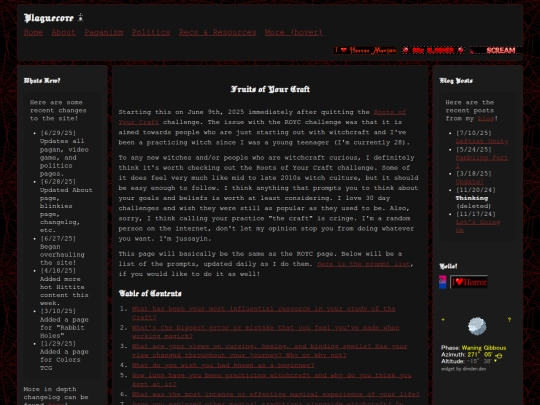Screen dimensions: 540x405
Task: Open the 'Leftist Unity' blog post
Action: click(x=481, y=141)
